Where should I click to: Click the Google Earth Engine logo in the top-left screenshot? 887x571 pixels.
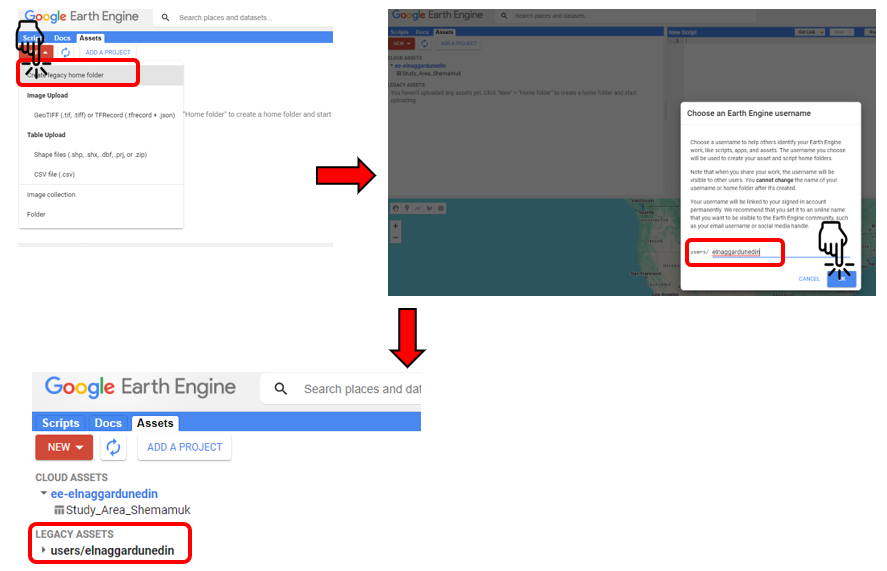pos(81,16)
